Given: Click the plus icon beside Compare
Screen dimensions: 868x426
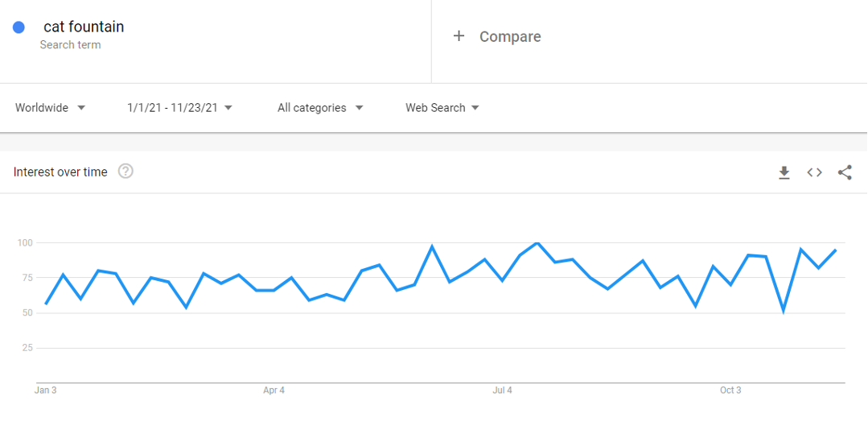Looking at the screenshot, I should 459,36.
